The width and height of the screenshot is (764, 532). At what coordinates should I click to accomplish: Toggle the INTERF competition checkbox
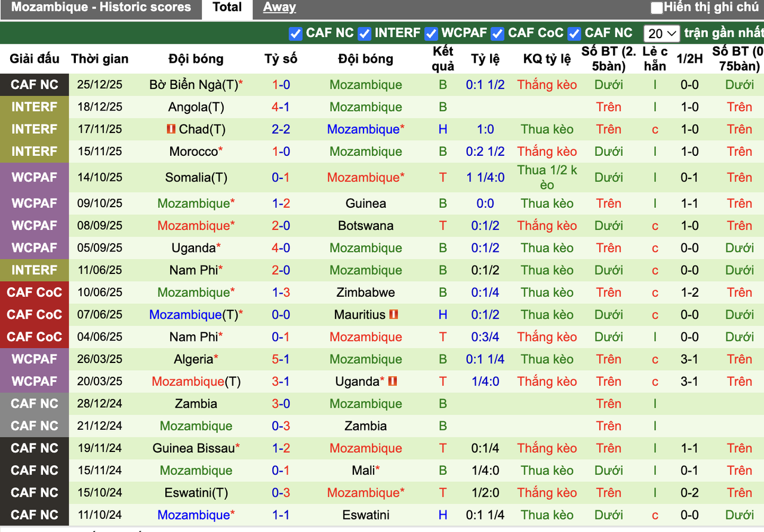[x=364, y=33]
